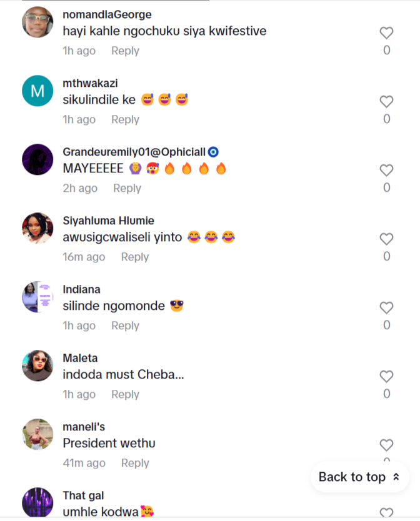Open Maleta's profile username link

(x=80, y=359)
